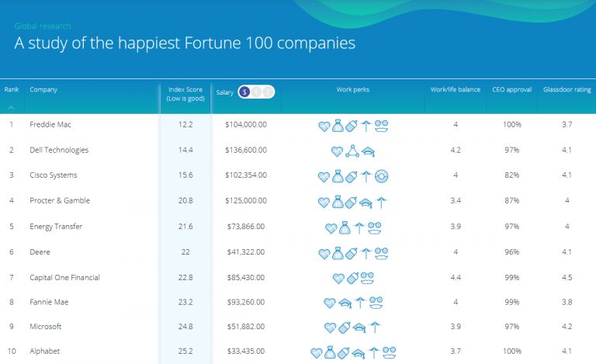This screenshot has height=364, width=596.
Task: Switch salary currency to dollars
Action: coord(244,92)
